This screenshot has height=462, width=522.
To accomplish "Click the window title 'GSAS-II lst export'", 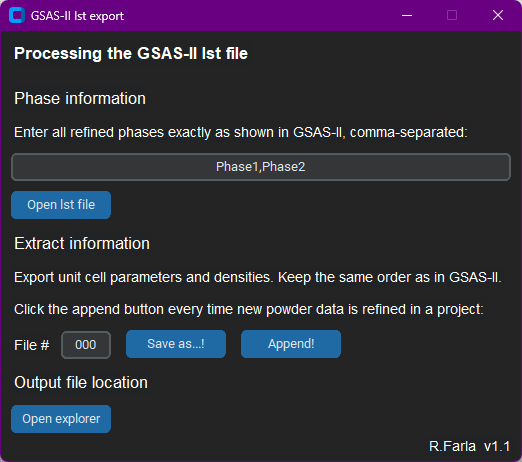I will pos(77,16).
